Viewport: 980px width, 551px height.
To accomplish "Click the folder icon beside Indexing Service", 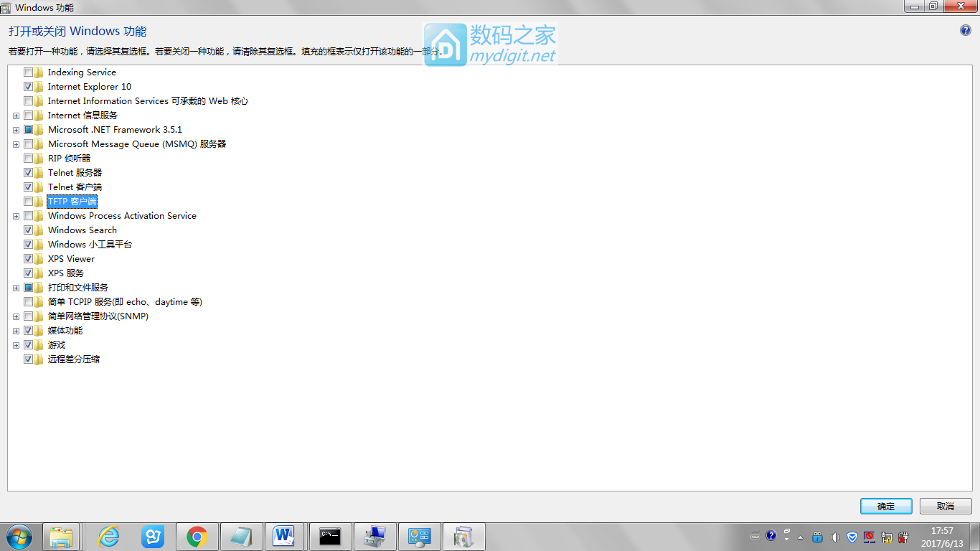I will point(39,72).
